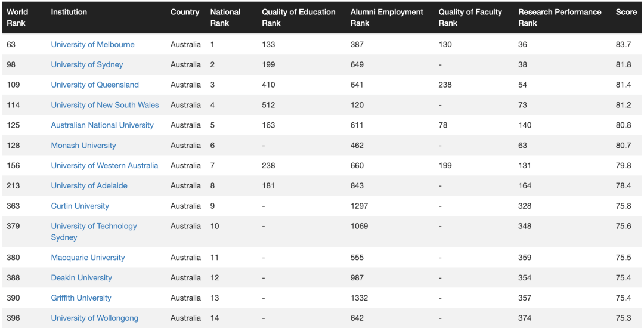Viewport: 644px width, 328px height.
Task: Click the Macquarie University link
Action: (x=88, y=258)
